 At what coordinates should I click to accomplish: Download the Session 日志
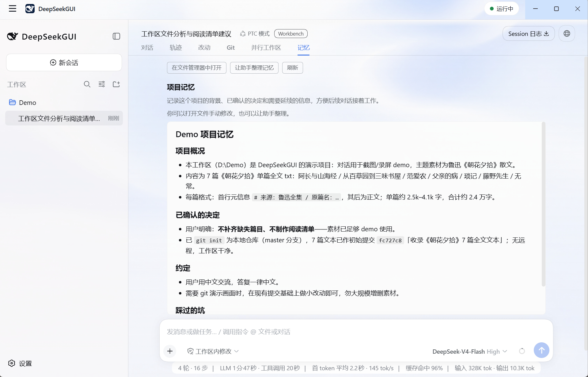coord(529,34)
